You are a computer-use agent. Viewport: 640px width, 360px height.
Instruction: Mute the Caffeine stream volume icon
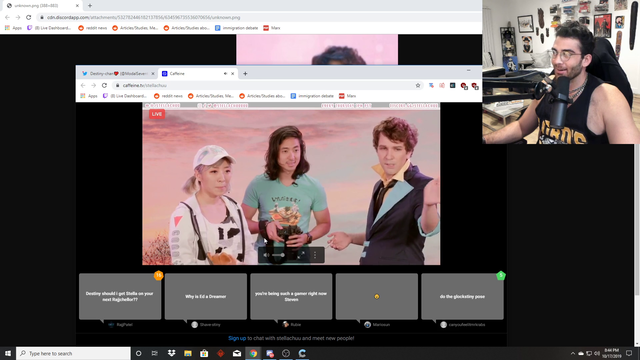[x=267, y=255]
